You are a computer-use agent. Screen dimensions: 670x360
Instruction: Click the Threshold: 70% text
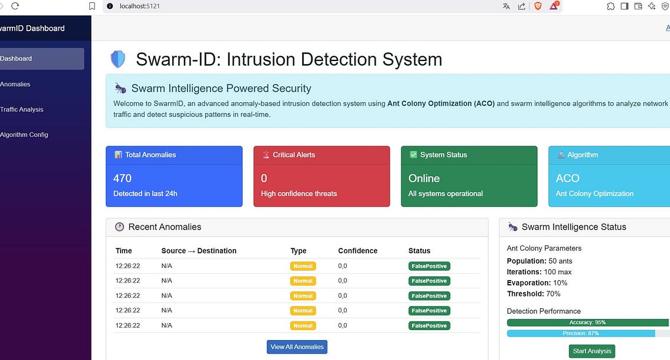click(533, 294)
